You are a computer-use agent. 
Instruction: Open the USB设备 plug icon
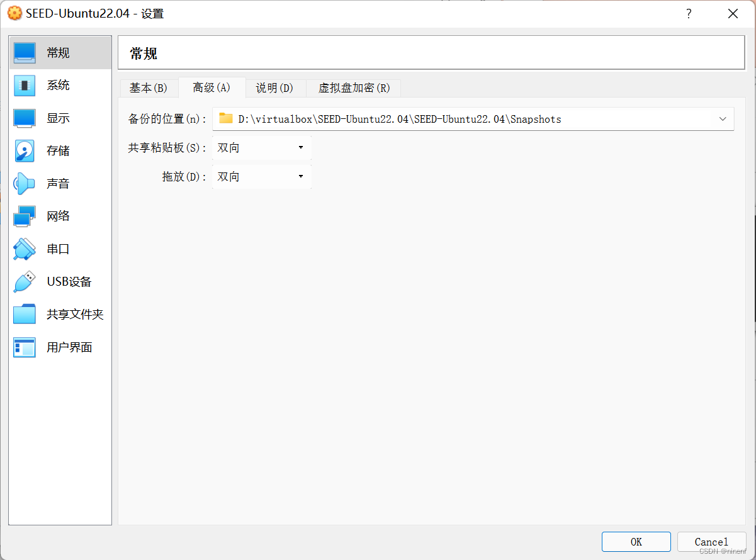pyautogui.click(x=25, y=282)
